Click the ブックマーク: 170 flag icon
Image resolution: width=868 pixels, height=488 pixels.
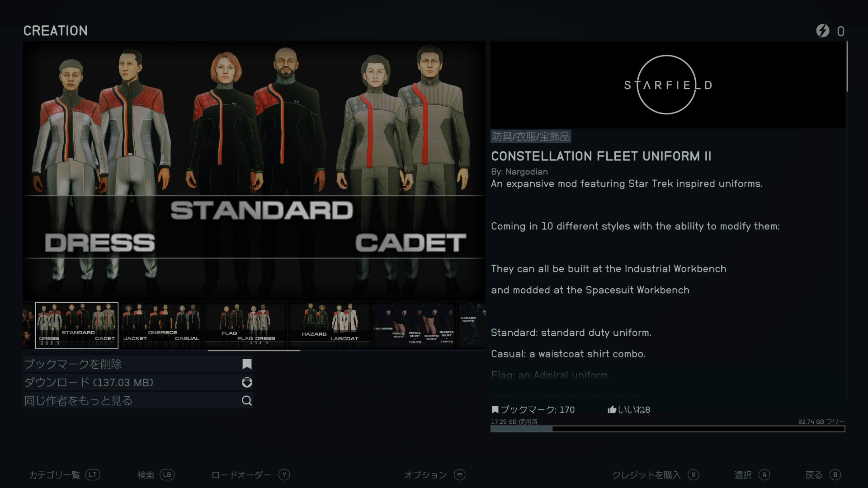[x=495, y=410]
